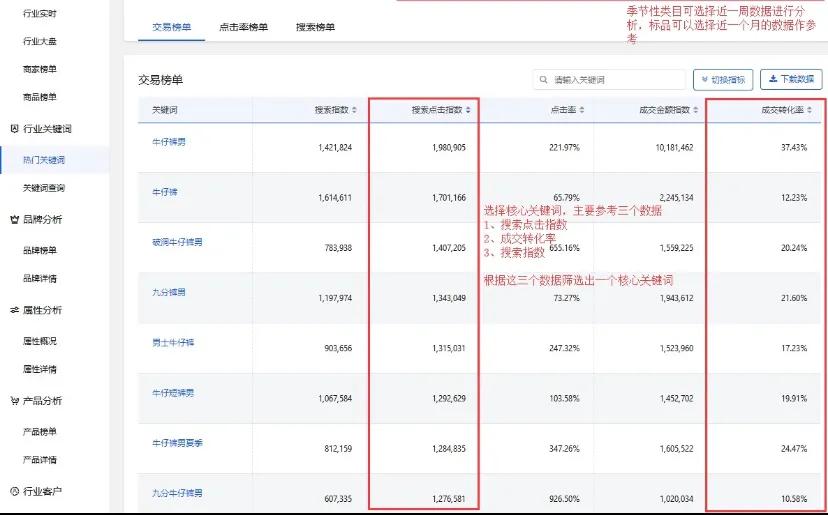
Task: Open 产品榜单 in sidebar
Action: (x=40, y=432)
